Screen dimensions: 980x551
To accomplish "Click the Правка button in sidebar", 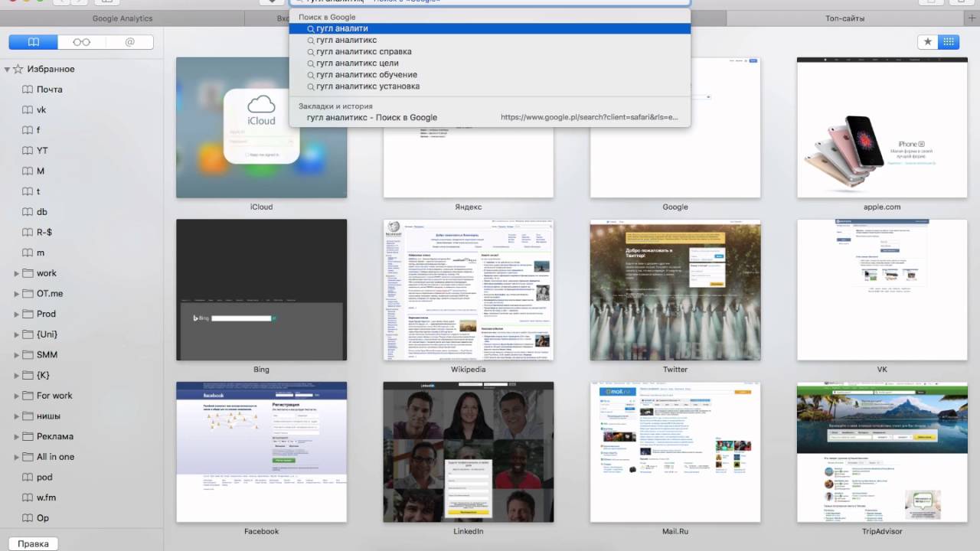I will [x=33, y=544].
